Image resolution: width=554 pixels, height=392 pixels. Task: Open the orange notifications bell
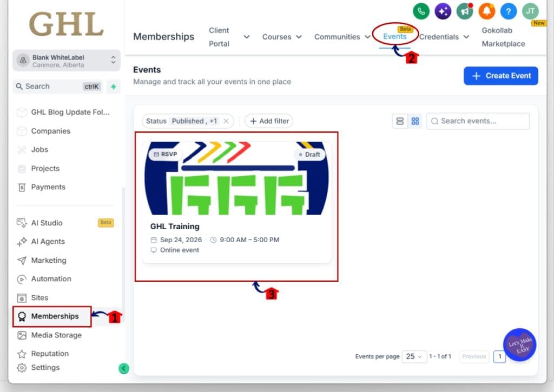(486, 11)
